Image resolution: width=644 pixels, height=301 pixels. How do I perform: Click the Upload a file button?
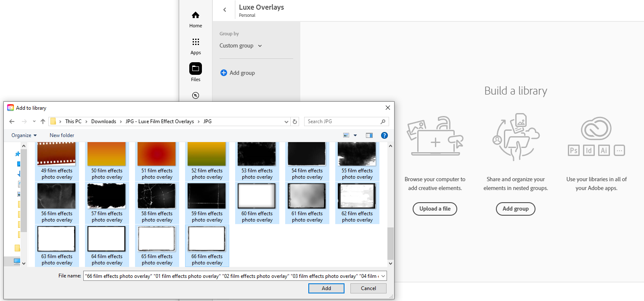click(x=435, y=209)
